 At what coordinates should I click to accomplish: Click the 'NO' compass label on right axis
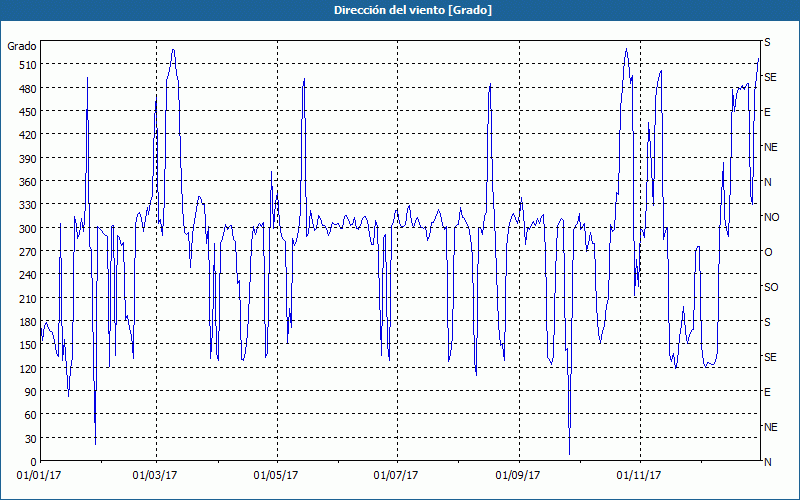coord(772,217)
